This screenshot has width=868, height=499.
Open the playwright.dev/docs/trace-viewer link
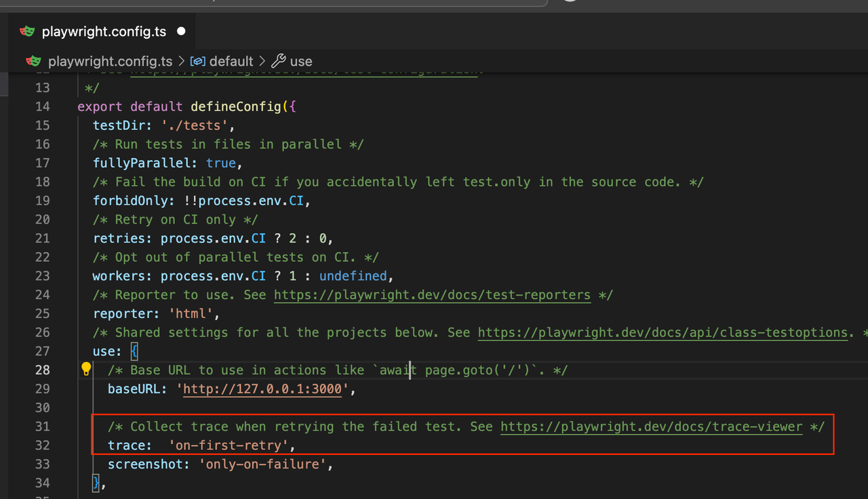(652, 426)
